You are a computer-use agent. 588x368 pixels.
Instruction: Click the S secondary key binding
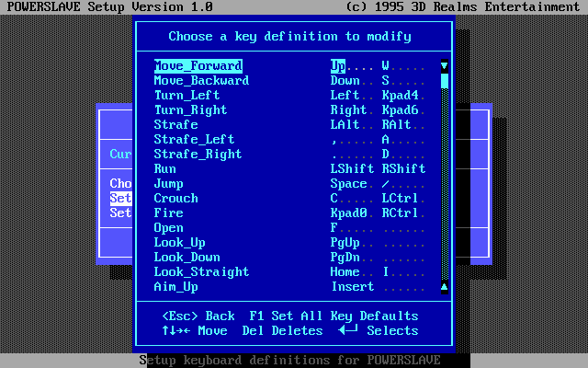point(386,81)
